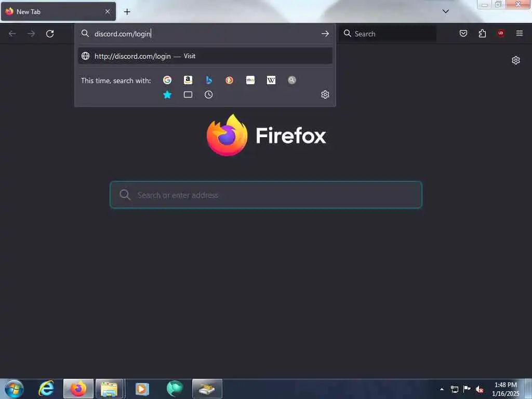
Task: Open Save to Pocket button
Action: pyautogui.click(x=463, y=33)
